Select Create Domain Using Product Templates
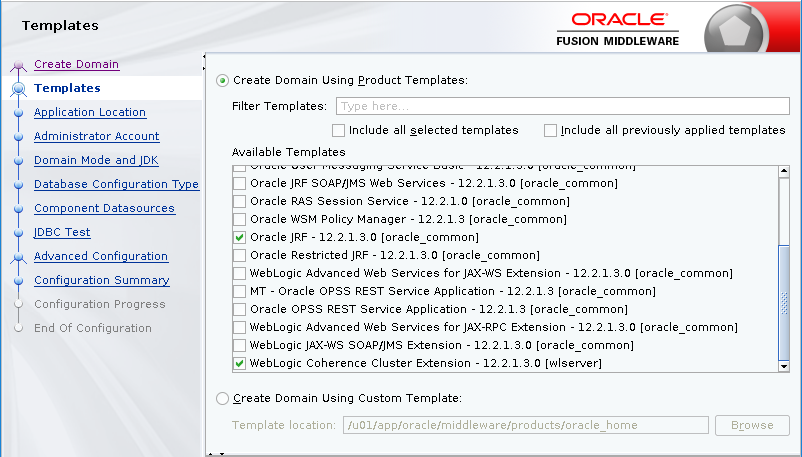 [x=222, y=80]
